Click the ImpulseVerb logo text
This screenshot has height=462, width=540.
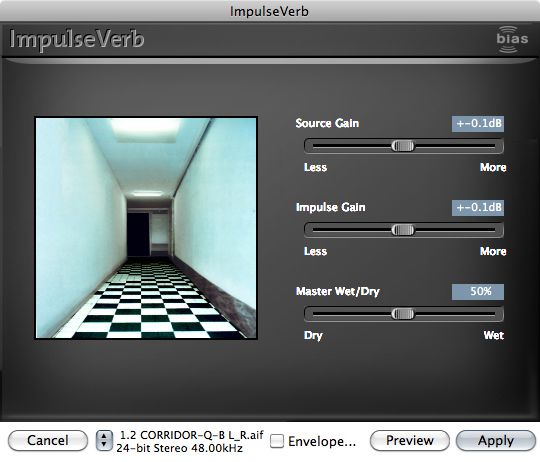coord(77,40)
